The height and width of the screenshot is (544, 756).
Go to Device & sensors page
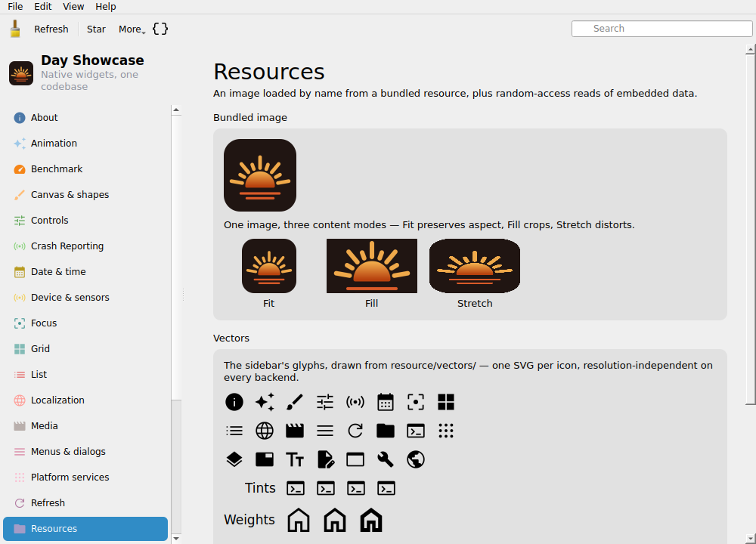(x=85, y=297)
